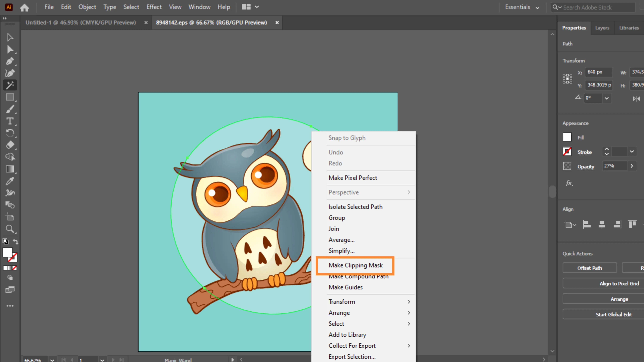The height and width of the screenshot is (362, 644).
Task: Select the Pen tool
Action: click(x=10, y=61)
